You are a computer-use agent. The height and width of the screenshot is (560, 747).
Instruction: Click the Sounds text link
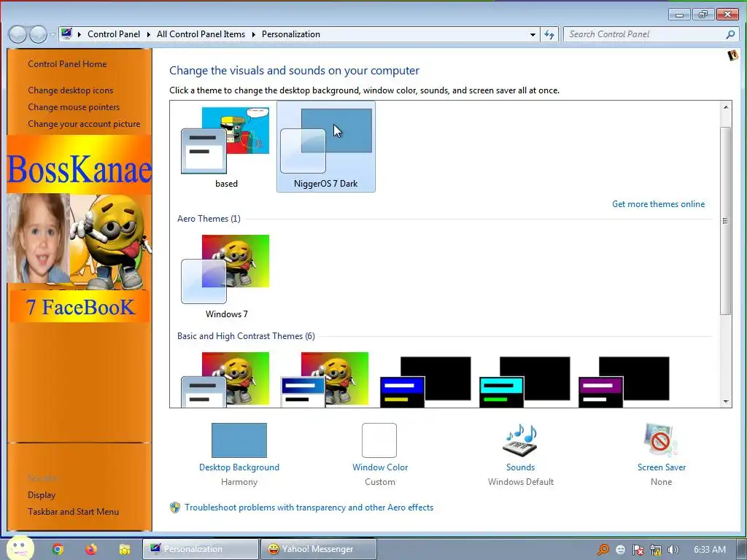520,467
